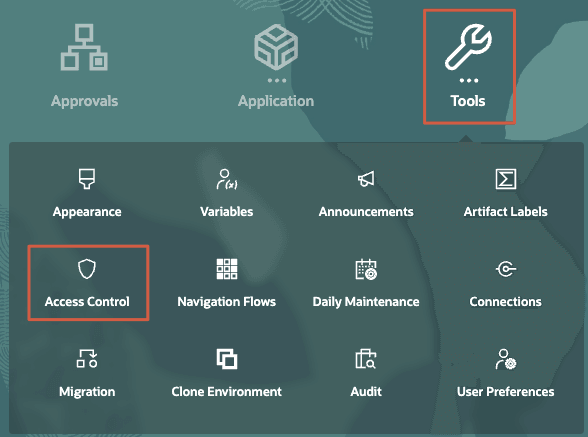Click the Variables label
The height and width of the screenshot is (437, 588).
(x=227, y=212)
